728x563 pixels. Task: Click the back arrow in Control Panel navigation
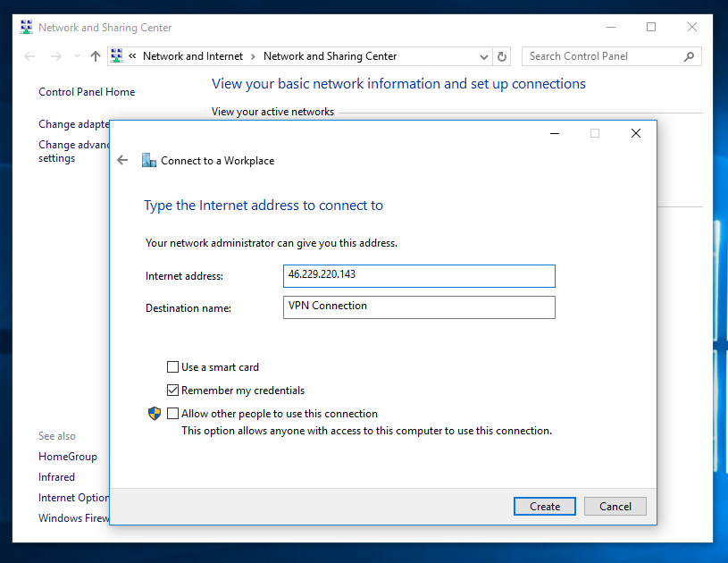tap(29, 56)
